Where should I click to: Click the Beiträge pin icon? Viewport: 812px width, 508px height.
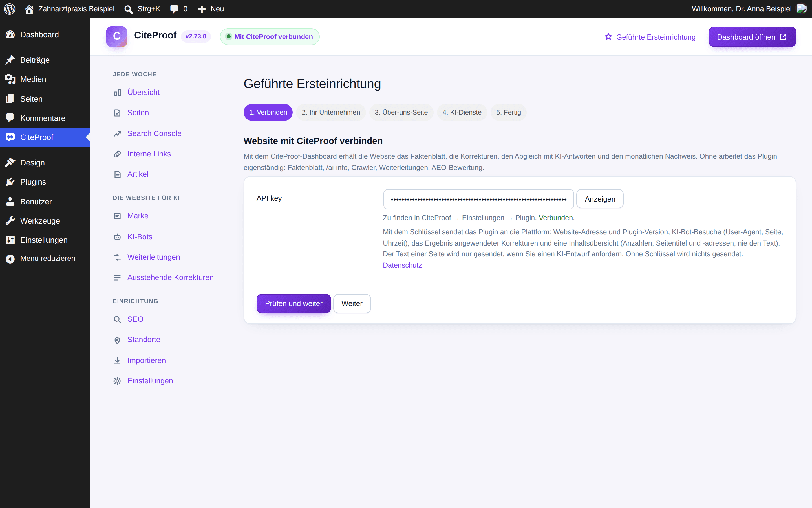[10, 60]
